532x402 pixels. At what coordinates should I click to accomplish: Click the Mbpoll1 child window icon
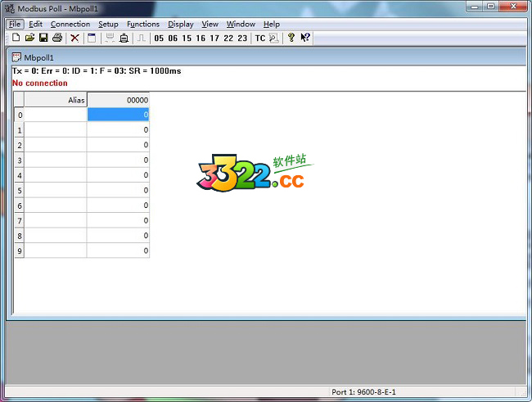[x=16, y=57]
